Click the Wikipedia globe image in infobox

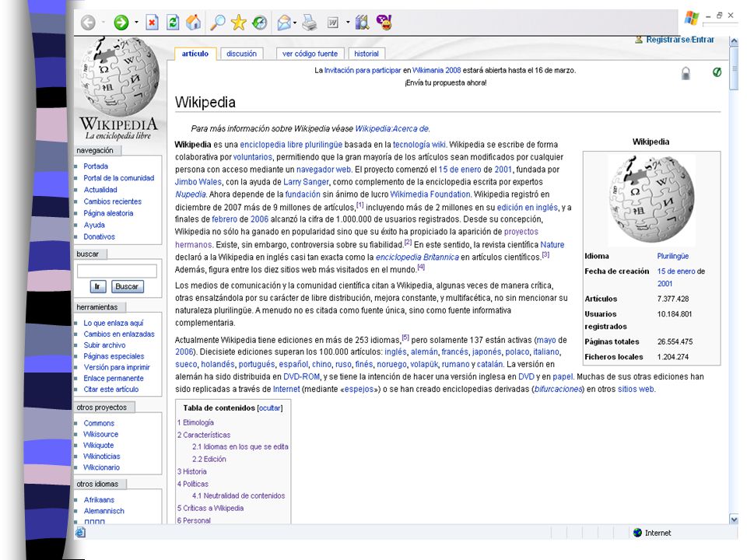(652, 199)
